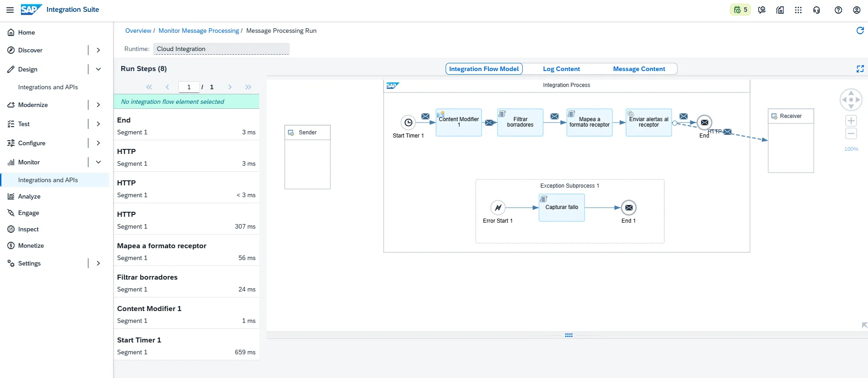The image size is (868, 378).
Task: Open the trial days remaining badge
Action: coord(740,10)
